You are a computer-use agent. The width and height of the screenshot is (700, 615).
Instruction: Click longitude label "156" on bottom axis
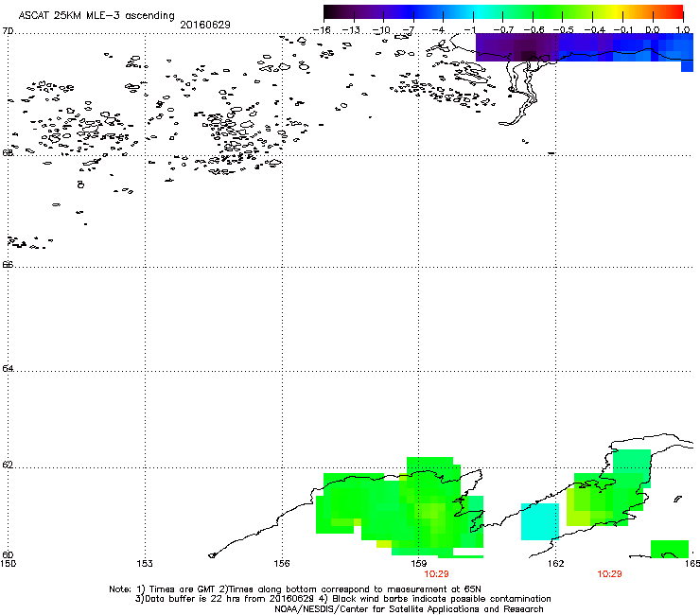(x=282, y=563)
